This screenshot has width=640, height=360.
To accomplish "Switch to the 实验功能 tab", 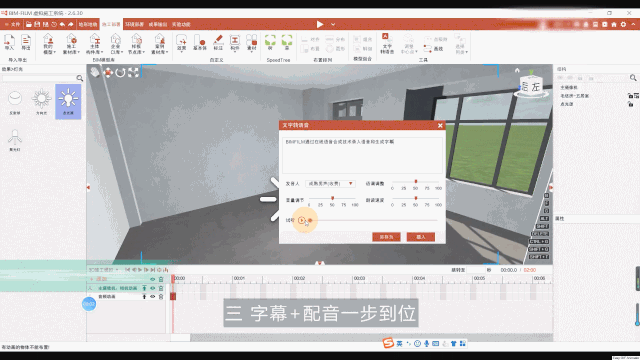I will [181, 24].
